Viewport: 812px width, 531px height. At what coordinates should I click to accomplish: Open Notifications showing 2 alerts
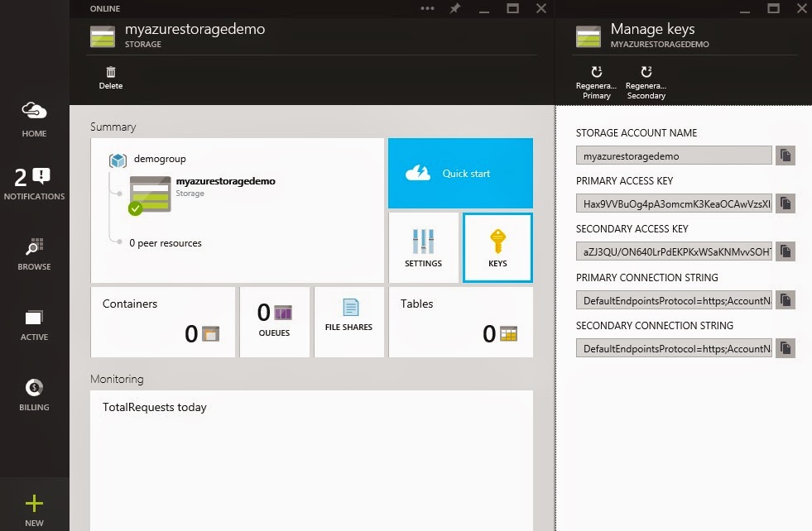34,184
